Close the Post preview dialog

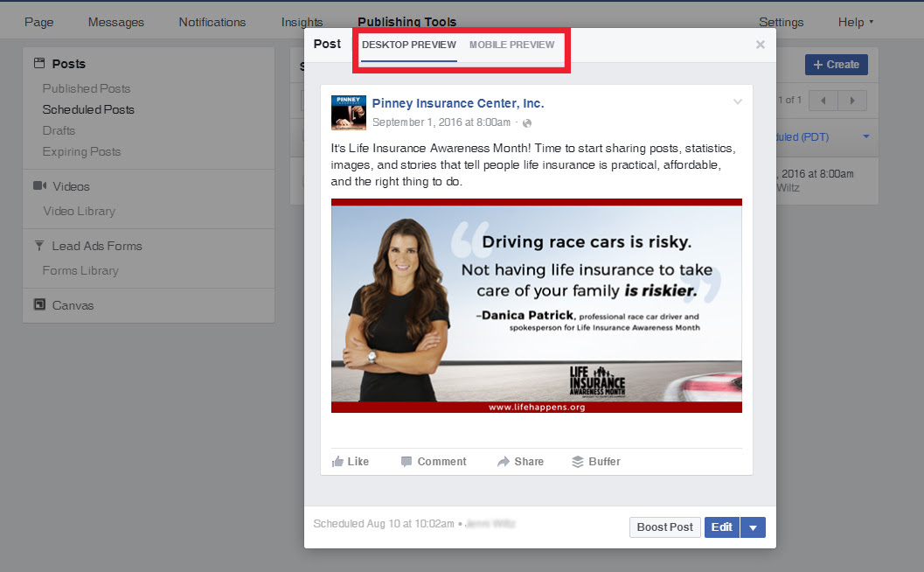(761, 45)
